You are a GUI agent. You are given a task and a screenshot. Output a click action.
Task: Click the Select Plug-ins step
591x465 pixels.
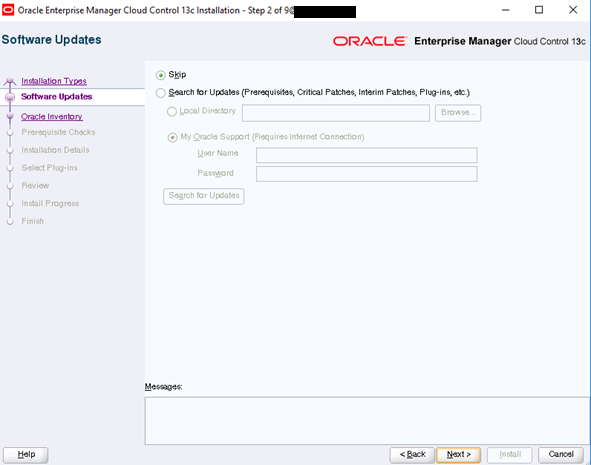coord(49,168)
